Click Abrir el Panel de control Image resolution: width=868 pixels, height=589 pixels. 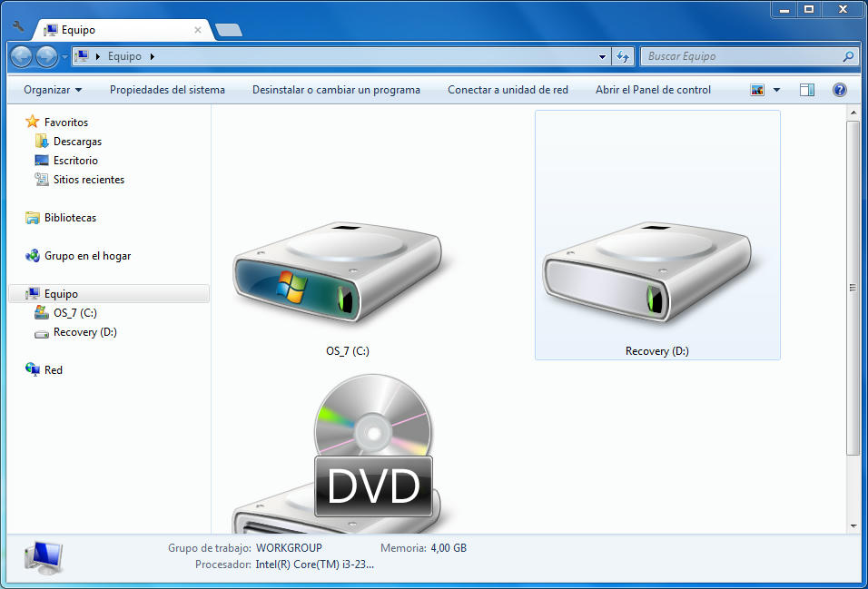653,90
